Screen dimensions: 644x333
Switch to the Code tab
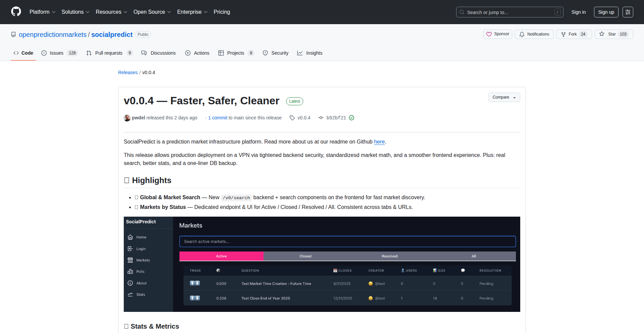coord(23,53)
